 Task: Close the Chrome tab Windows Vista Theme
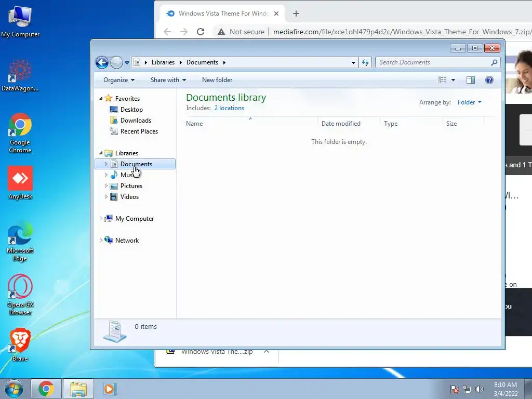(276, 14)
